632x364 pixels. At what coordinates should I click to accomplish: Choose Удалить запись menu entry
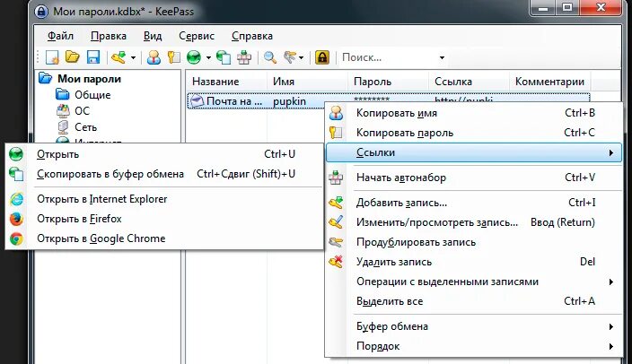pyautogui.click(x=474, y=262)
